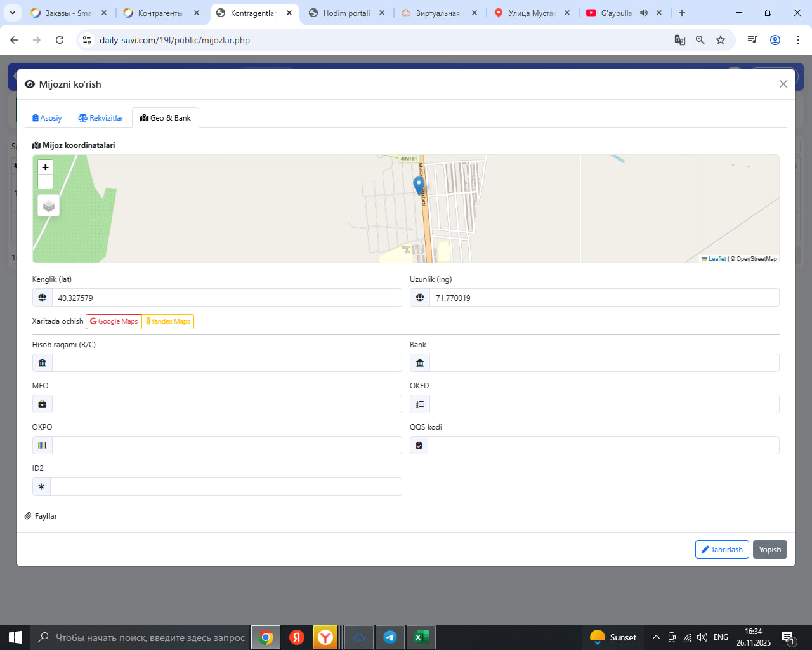Follow the Leaflet attribution link
812x650 pixels.
point(717,259)
